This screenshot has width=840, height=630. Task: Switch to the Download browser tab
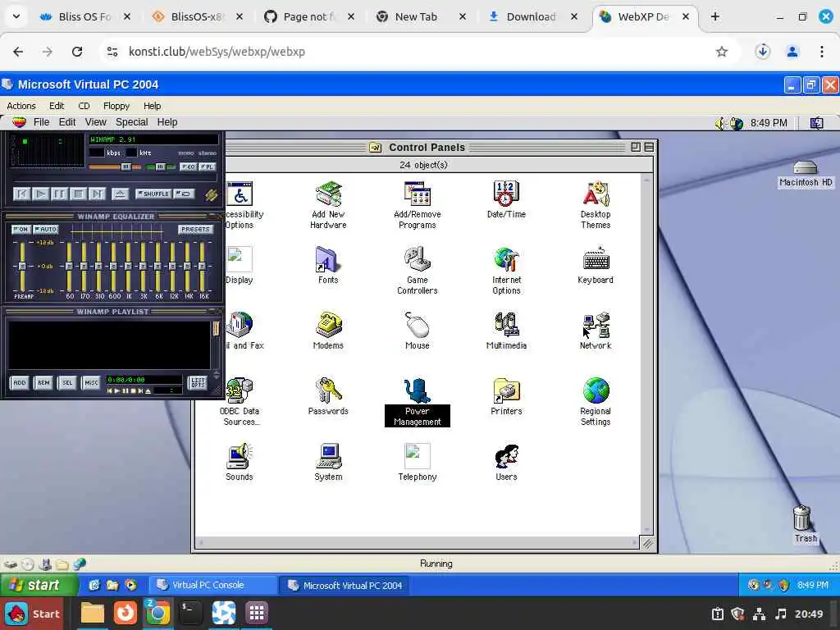tap(532, 16)
